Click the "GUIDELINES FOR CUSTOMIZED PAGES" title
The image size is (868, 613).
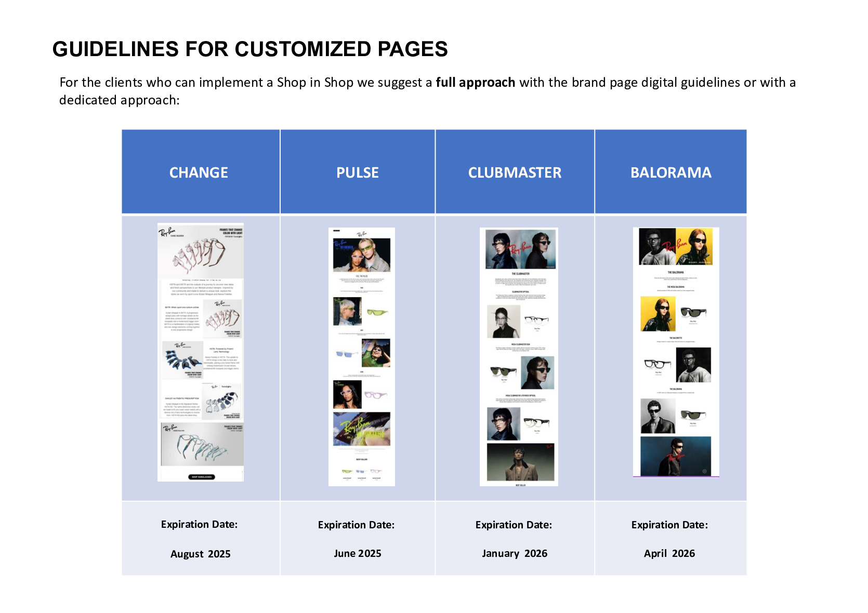[250, 49]
